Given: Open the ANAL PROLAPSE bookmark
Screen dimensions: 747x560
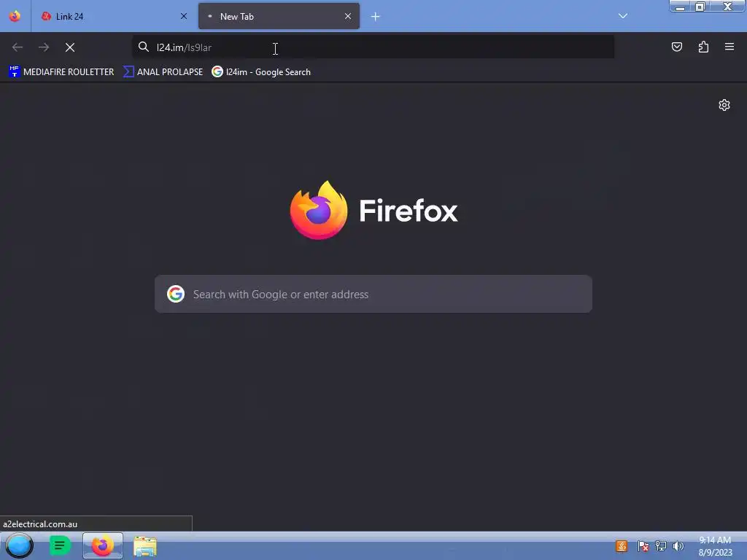Looking at the screenshot, I should point(163,72).
